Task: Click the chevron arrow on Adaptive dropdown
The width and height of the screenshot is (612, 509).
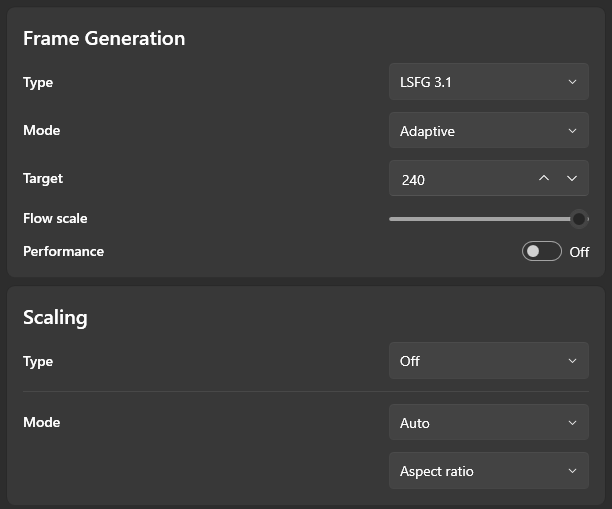Action: (x=572, y=131)
